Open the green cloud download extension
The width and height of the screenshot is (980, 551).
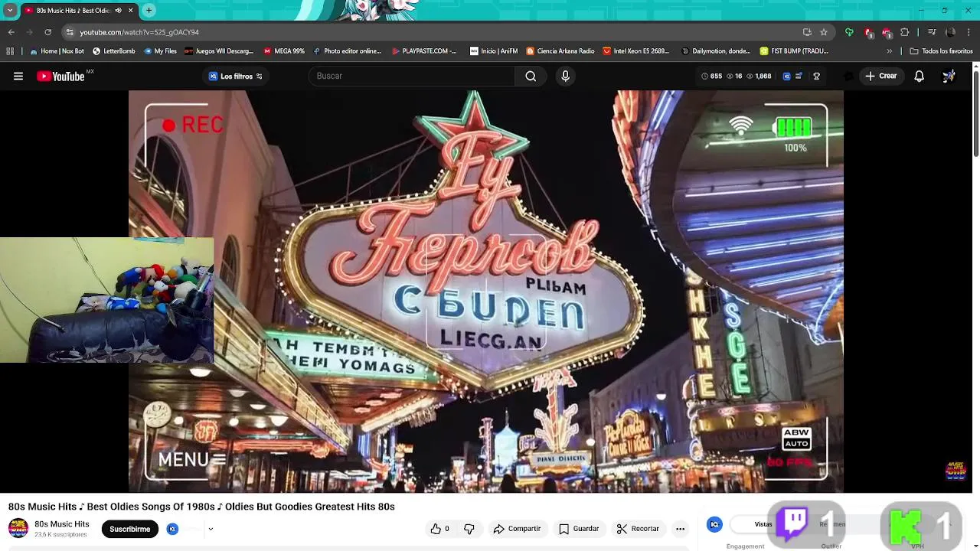point(849,32)
